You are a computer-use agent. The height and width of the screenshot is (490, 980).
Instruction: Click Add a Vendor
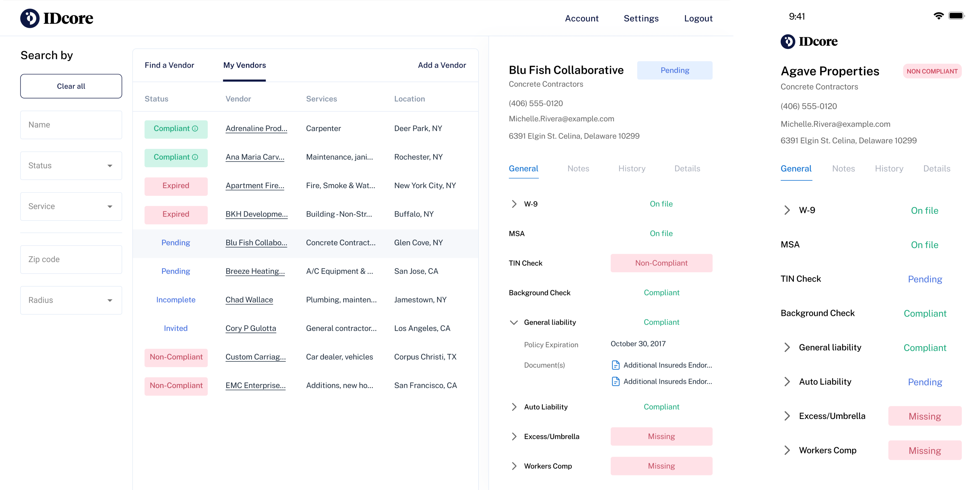tap(442, 65)
